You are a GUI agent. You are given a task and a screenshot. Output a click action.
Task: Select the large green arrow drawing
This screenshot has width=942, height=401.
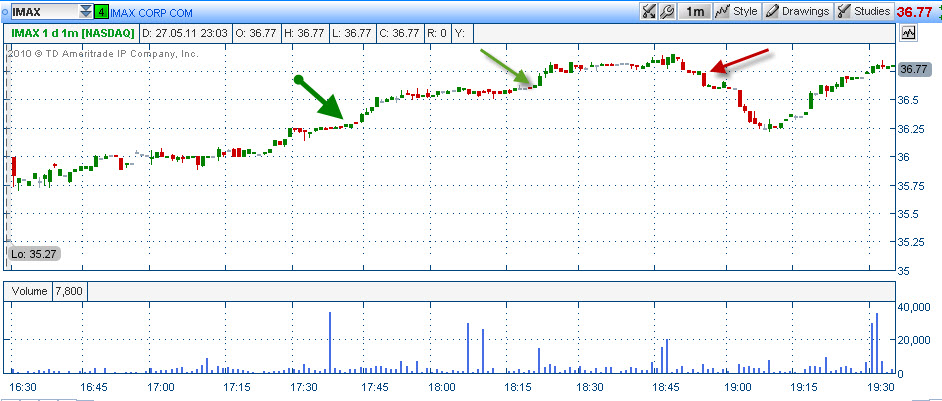320,100
